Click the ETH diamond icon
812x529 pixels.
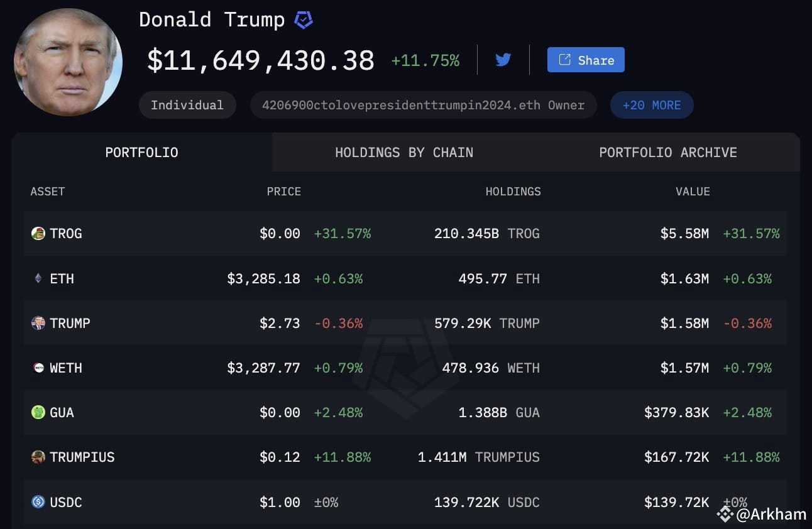point(38,278)
